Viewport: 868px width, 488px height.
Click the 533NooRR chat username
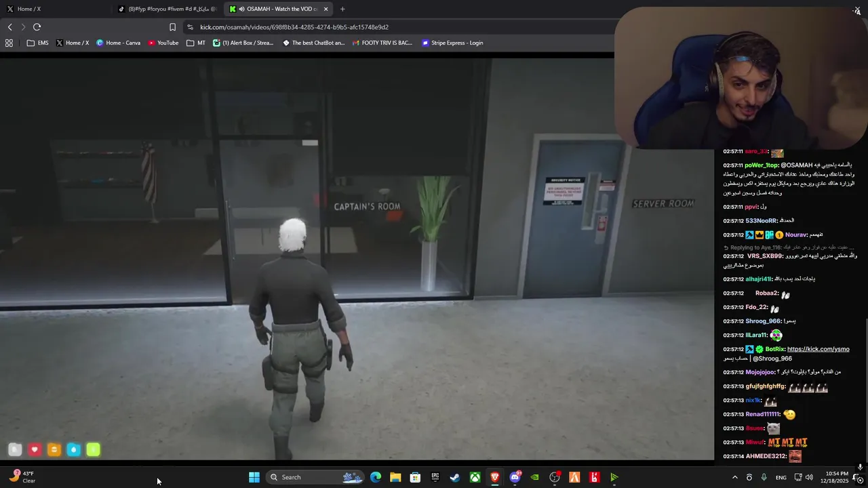click(x=762, y=220)
